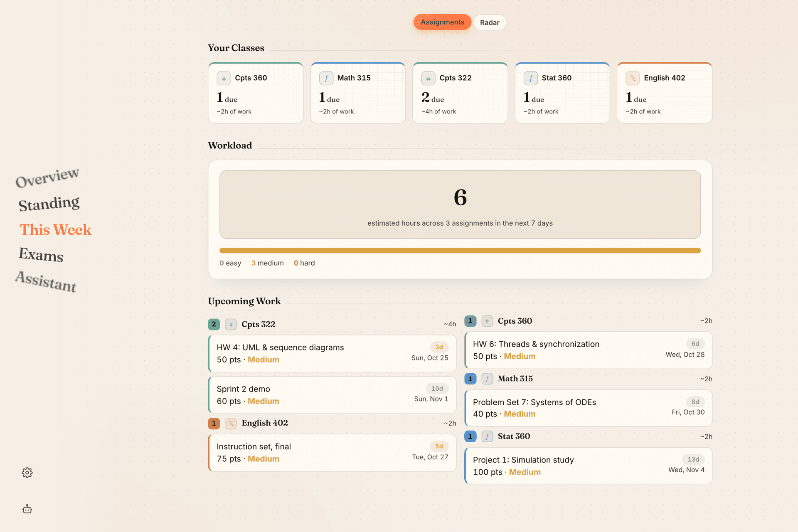This screenshot has width=798, height=532.
Task: Click integral icon beside Math 315 in Upcoming Work
Action: [487, 379]
